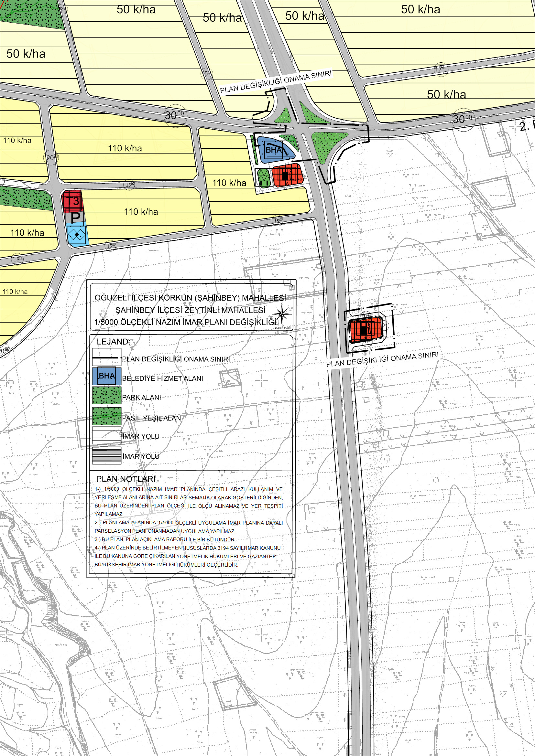Click plan note '3-) BU PLAN, PLAN AÇIKLAMA RAPORU İLE BİR BÜTÜNDÜR.'
Screen dimensions: 535x756
point(165,539)
